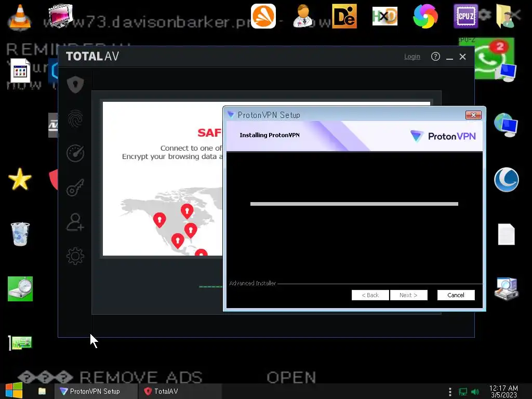Launch the blue crescent moon desktop icon
This screenshot has width=532, height=399.
point(506,179)
